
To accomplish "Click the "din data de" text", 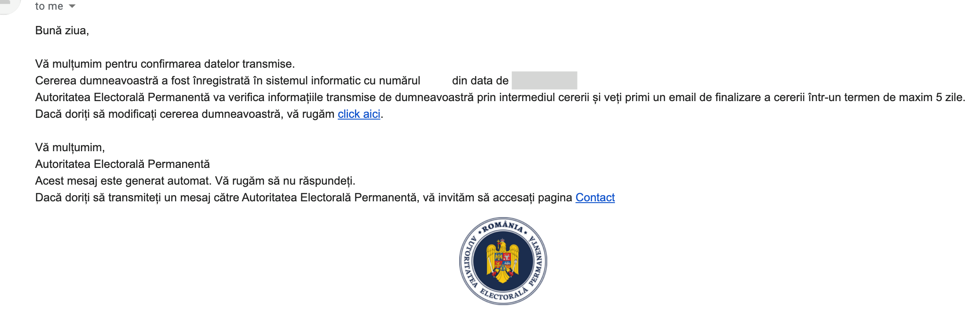I will (480, 81).
